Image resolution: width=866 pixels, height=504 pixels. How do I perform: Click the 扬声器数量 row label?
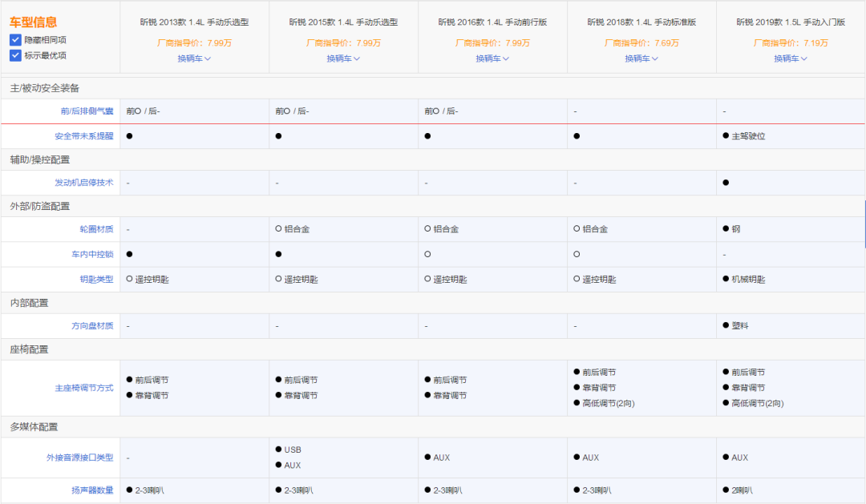coord(92,490)
